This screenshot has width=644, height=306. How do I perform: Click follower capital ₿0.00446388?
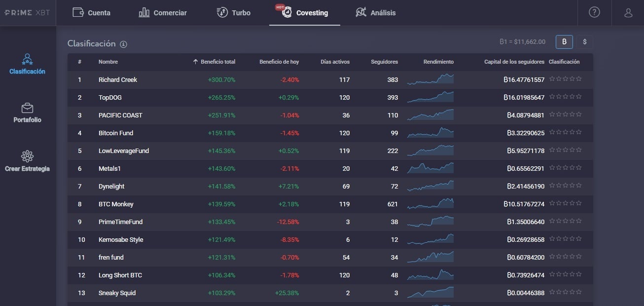coord(526,293)
